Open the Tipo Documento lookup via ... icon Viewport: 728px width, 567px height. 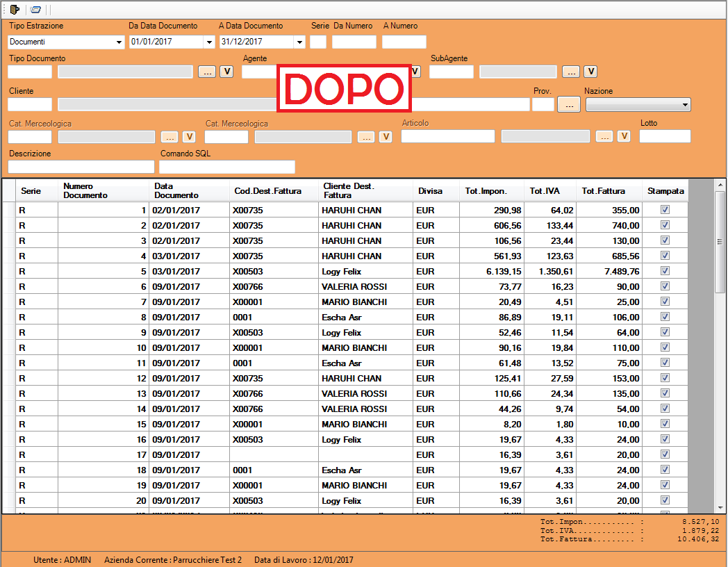click(x=206, y=71)
